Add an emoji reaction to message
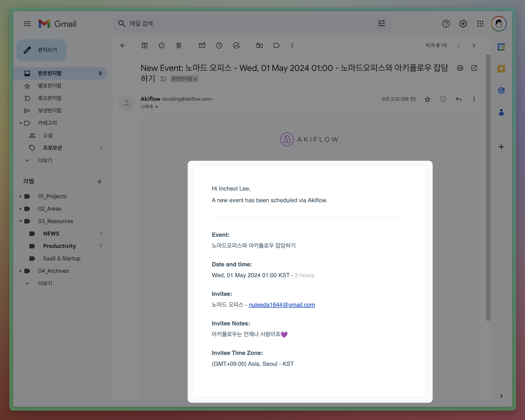Viewport: 525px width, 420px height. 443,99
